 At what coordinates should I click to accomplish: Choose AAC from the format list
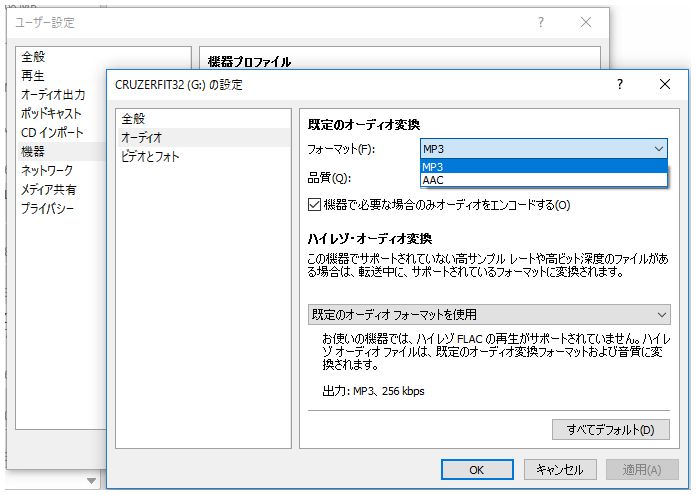pos(543,180)
